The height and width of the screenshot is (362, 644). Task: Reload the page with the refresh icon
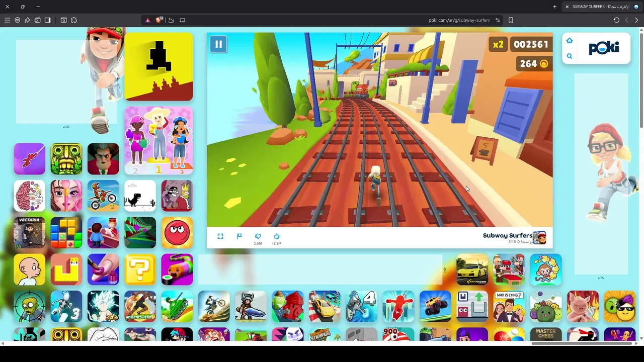(616, 20)
